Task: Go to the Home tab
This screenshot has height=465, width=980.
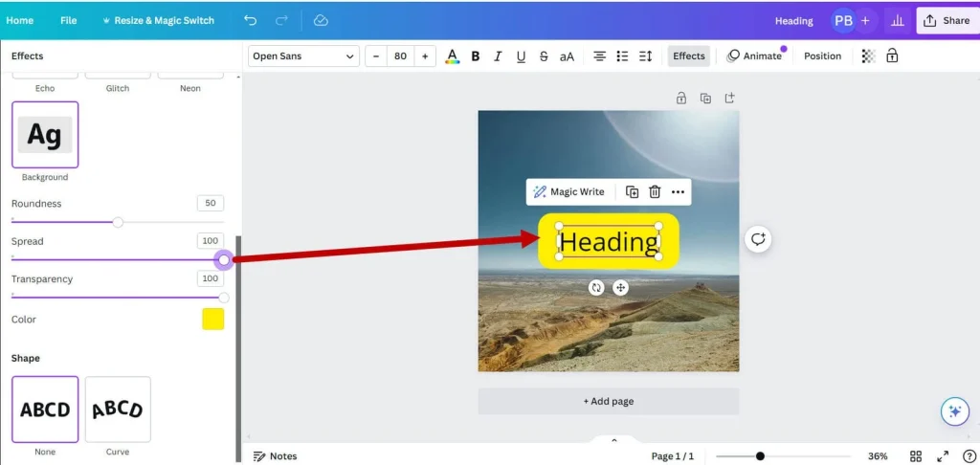Action: click(20, 20)
